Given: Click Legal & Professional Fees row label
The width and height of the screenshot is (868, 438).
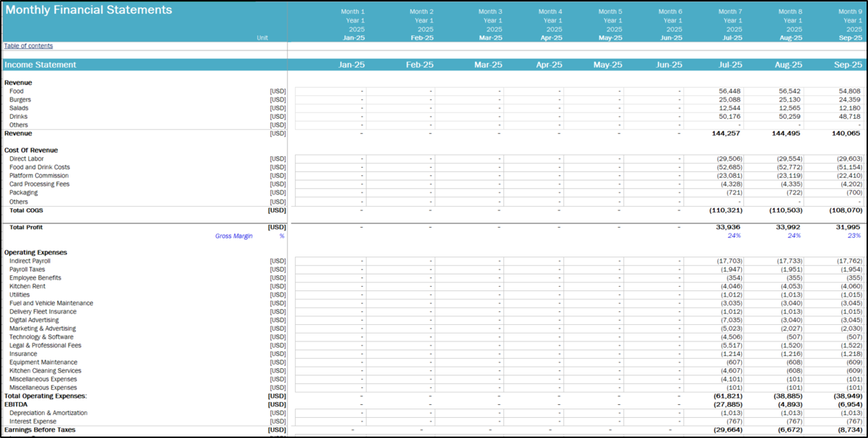Looking at the screenshot, I should 45,345.
